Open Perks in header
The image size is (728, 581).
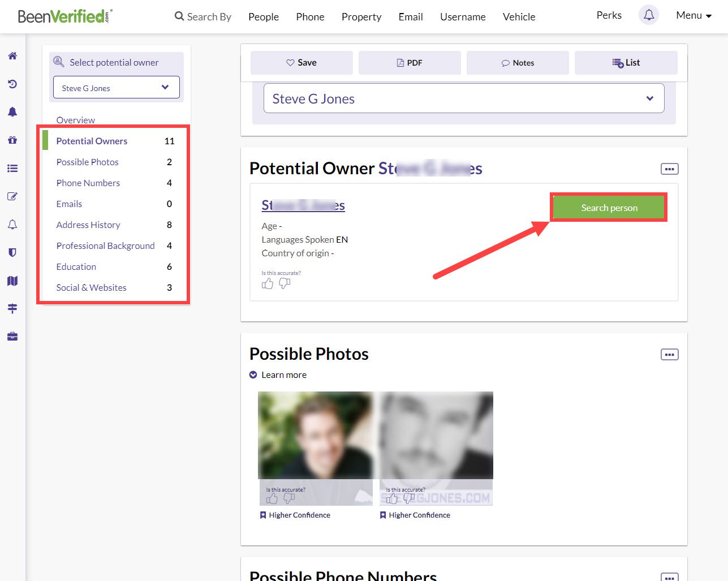tap(609, 15)
